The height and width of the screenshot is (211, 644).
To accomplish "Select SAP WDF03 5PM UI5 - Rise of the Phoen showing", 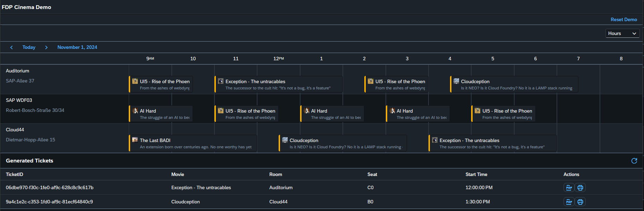I will pyautogui.click(x=503, y=114).
